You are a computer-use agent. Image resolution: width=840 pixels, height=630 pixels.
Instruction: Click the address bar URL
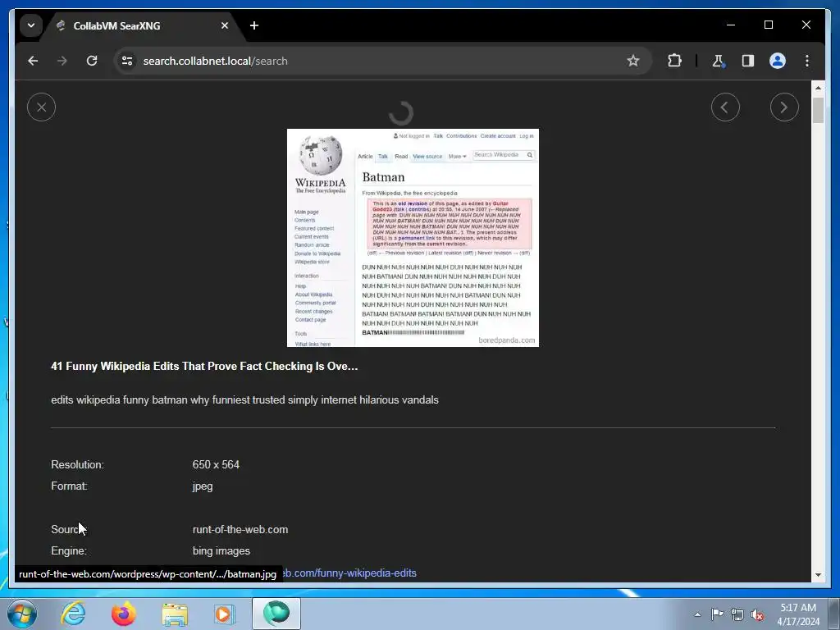pos(216,61)
